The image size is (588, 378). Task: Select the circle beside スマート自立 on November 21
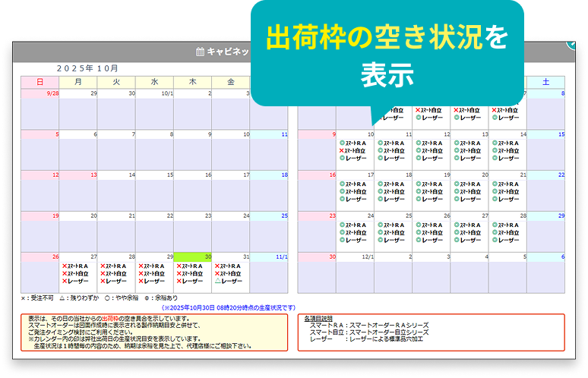coord(495,191)
